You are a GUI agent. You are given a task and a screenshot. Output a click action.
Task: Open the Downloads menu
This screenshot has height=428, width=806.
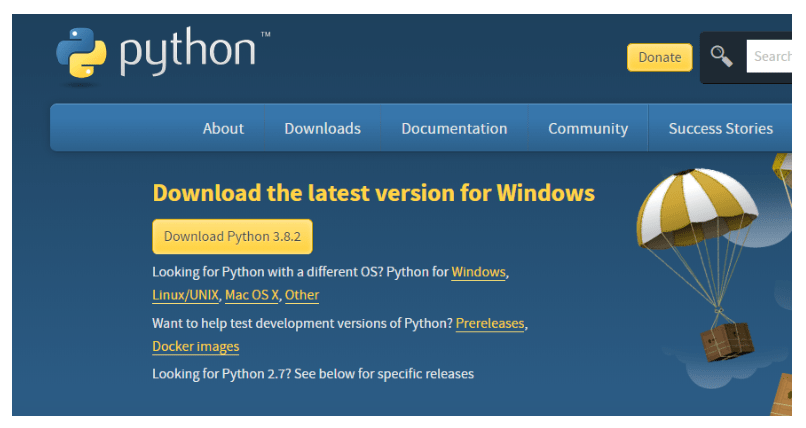(322, 128)
